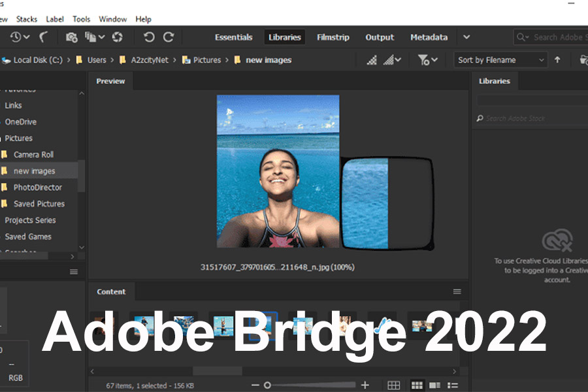This screenshot has width=588, height=392.
Task: Click the thumbnail quality icon
Action: pyautogui.click(x=372, y=60)
